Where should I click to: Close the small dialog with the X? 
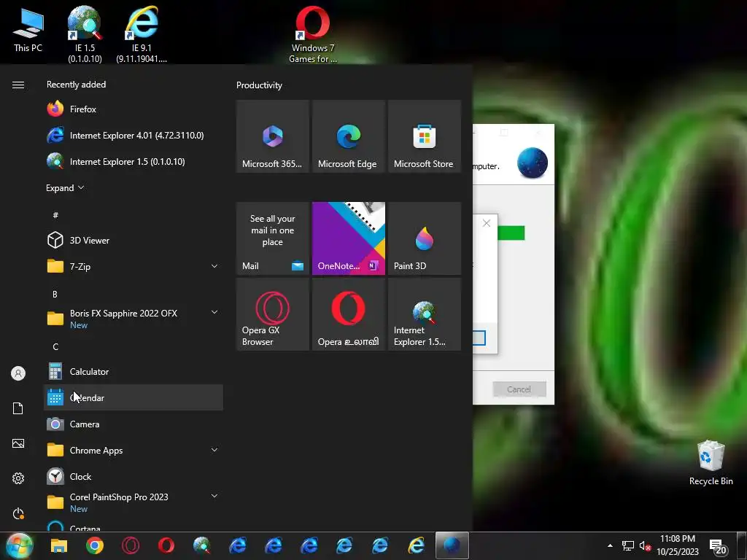487,223
